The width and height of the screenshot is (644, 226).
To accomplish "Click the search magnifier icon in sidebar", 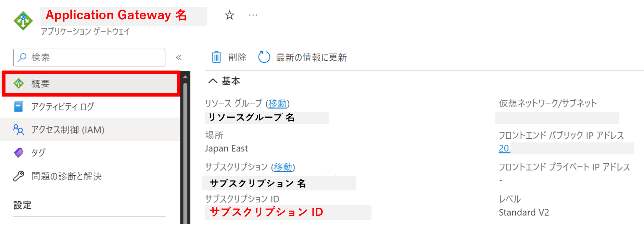I will click(x=22, y=57).
